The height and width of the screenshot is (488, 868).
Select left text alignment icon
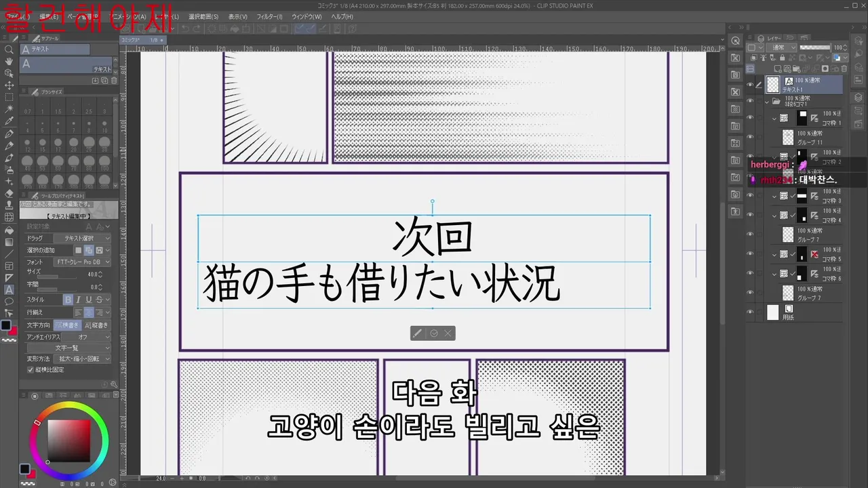point(79,312)
